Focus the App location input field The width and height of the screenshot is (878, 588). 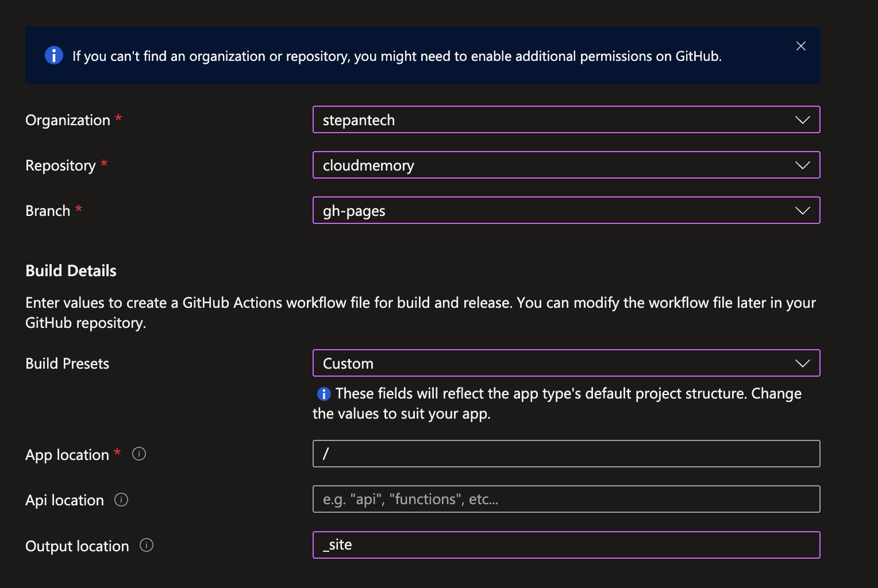click(x=566, y=454)
